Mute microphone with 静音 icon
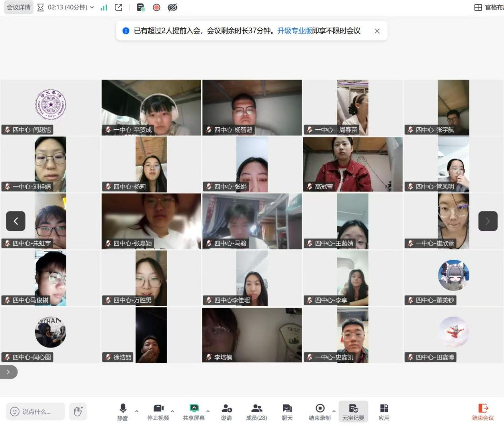Viewport: 504px width, 426px height. 123,412
